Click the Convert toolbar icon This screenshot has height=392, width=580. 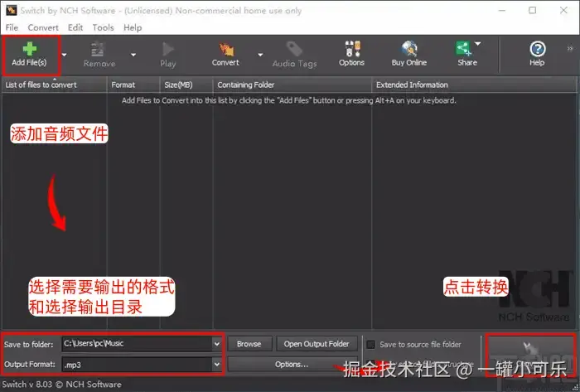point(225,55)
